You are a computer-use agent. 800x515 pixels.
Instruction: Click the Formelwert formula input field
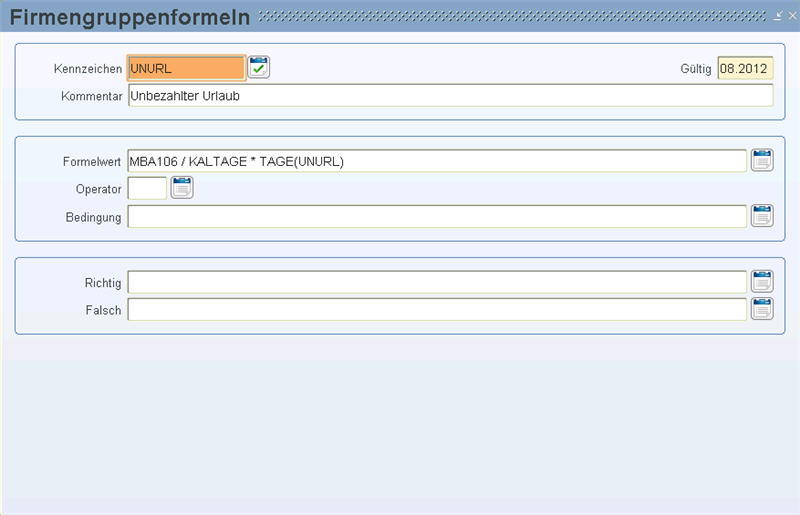click(x=437, y=161)
